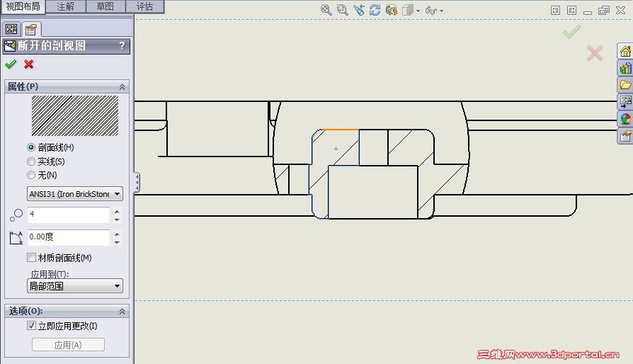This screenshot has height=364, width=633.
Task: Collapse the 选项(O) section
Action: [122, 311]
